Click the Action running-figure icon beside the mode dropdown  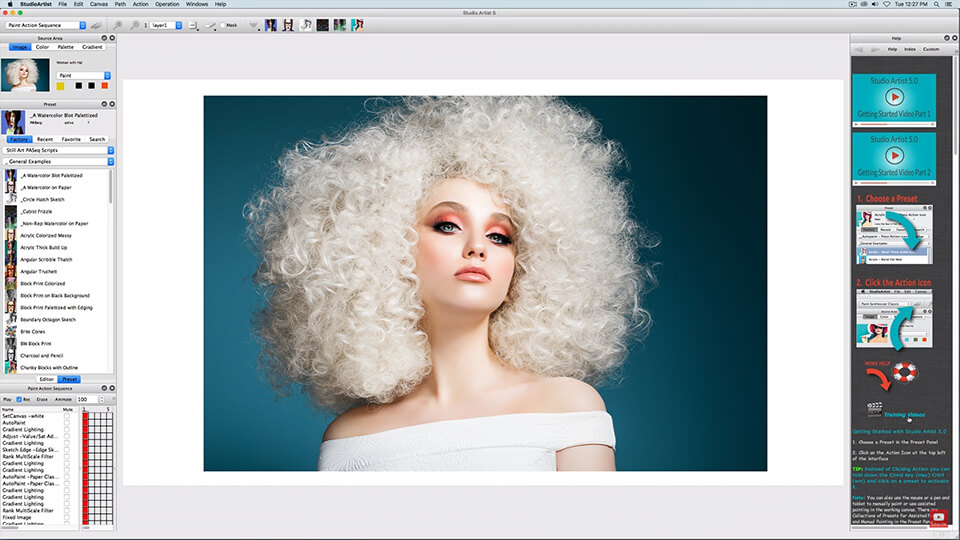point(96,25)
